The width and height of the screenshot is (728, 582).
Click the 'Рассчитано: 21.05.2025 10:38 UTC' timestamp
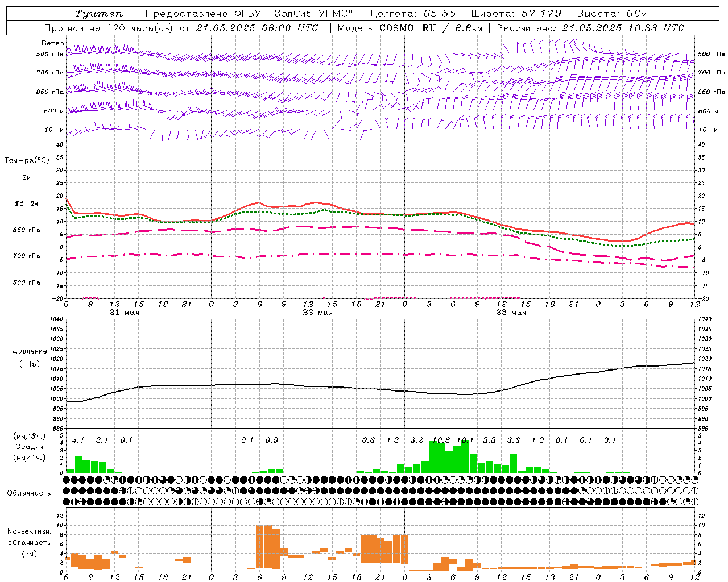pos(590,28)
